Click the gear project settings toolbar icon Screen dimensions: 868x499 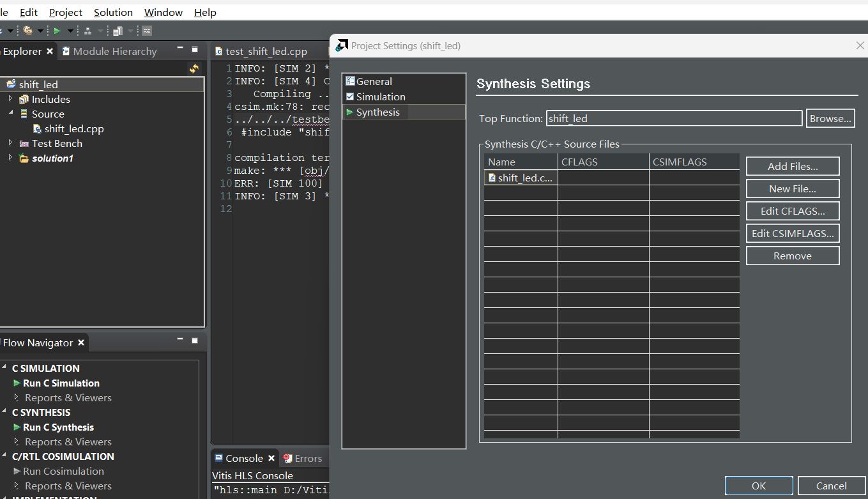click(28, 31)
